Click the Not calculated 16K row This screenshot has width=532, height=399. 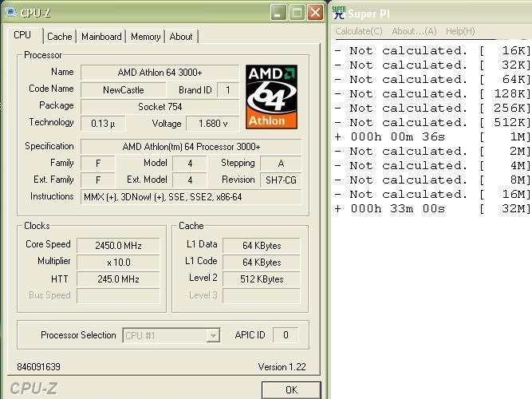(x=432, y=50)
